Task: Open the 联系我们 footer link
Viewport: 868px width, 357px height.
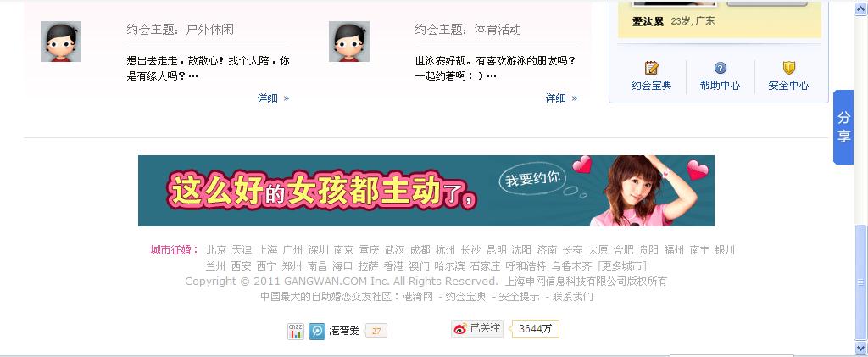Action: click(x=572, y=297)
